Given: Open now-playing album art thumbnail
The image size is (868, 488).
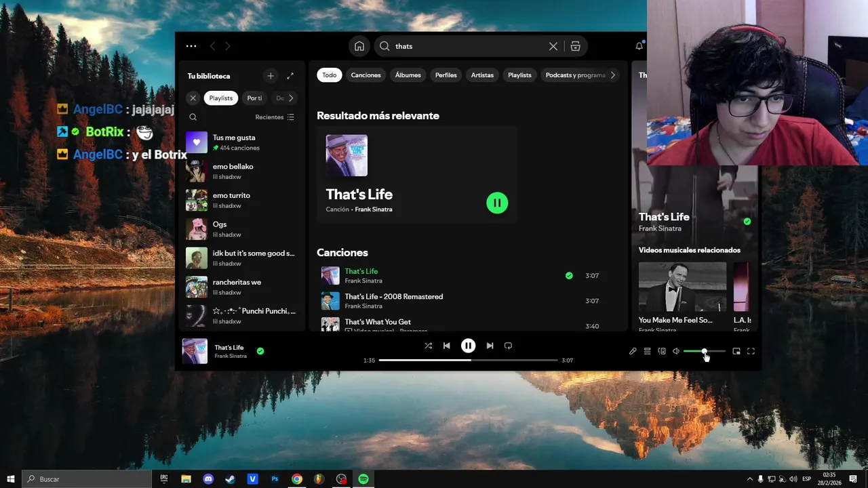Looking at the screenshot, I should (x=195, y=351).
